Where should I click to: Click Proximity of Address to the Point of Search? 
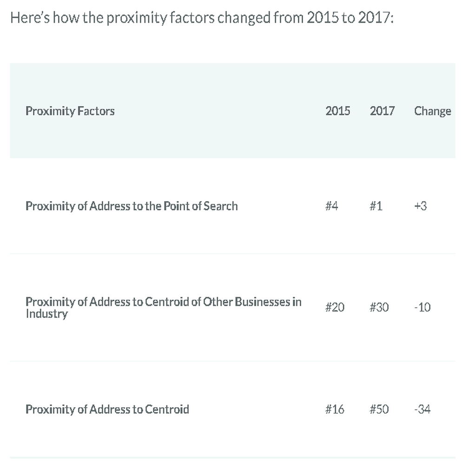coord(132,206)
